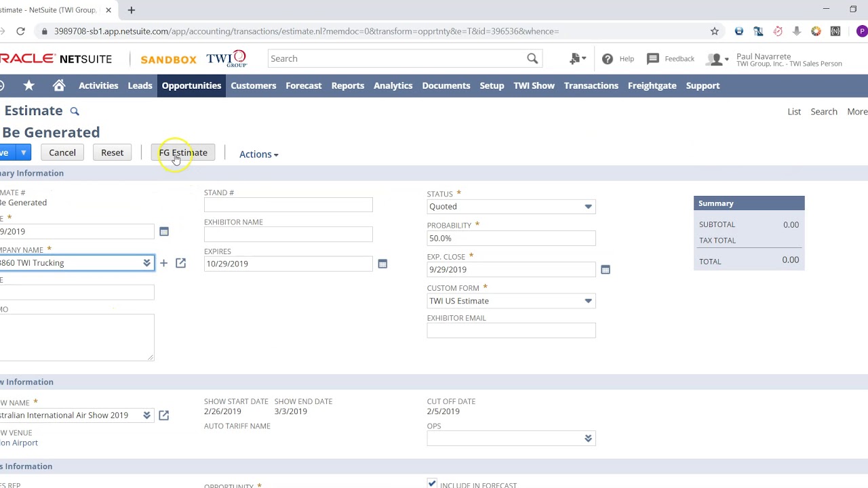The width and height of the screenshot is (868, 488).
Task: Expand the Save button dropdown arrow
Action: click(x=24, y=152)
